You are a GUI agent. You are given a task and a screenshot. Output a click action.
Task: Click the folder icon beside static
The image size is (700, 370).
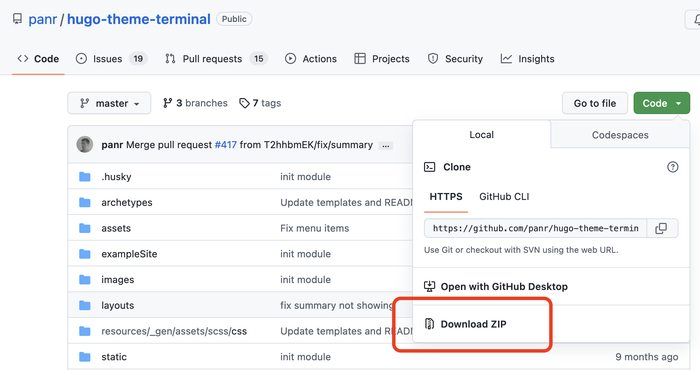pos(85,357)
